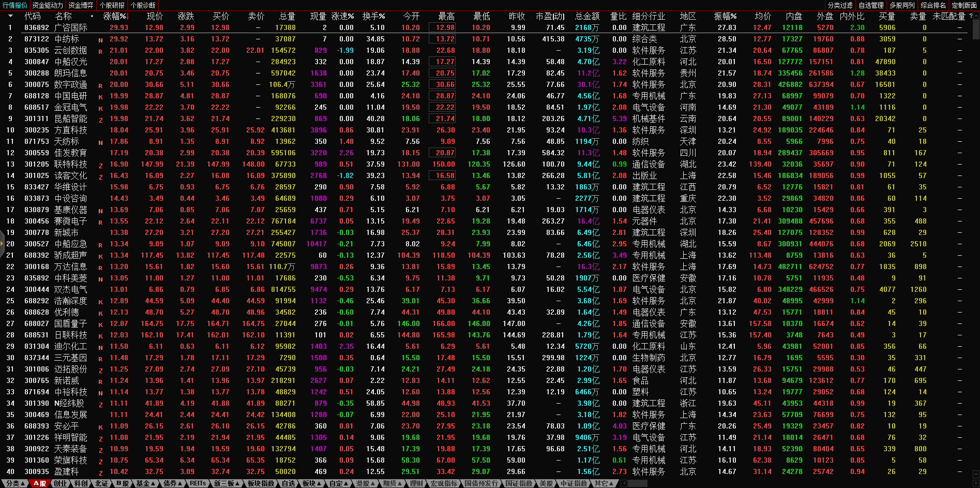The image size is (980, 488).
Task: Switch to the 科创 market tab
Action: click(81, 483)
